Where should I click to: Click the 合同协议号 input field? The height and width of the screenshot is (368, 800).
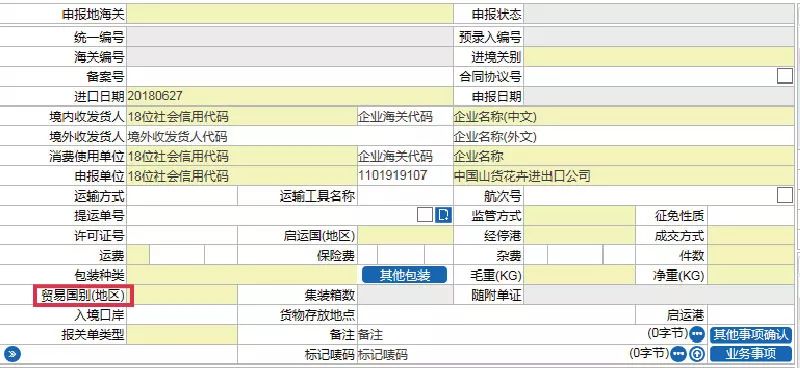(x=649, y=77)
